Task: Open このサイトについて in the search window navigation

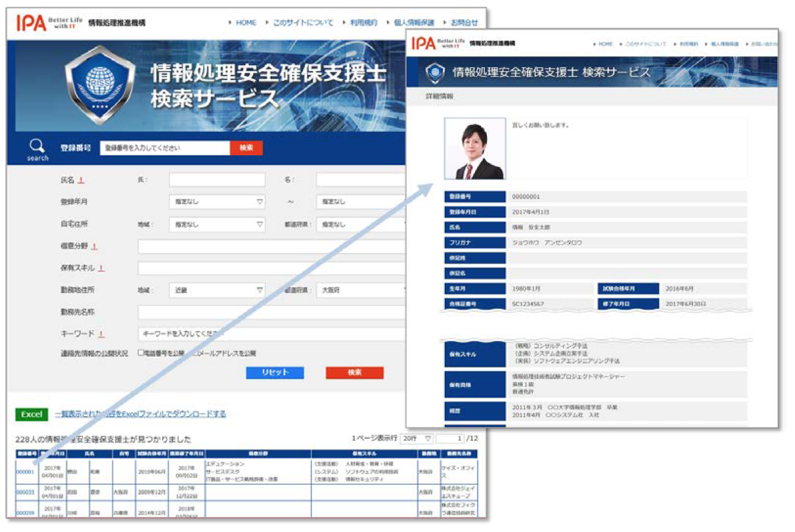Action: click(303, 22)
